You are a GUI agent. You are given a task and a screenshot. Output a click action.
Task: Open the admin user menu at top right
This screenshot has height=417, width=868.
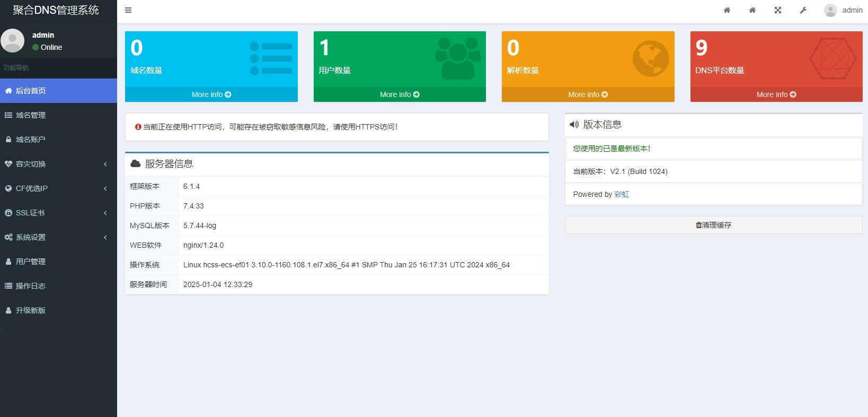coord(843,10)
